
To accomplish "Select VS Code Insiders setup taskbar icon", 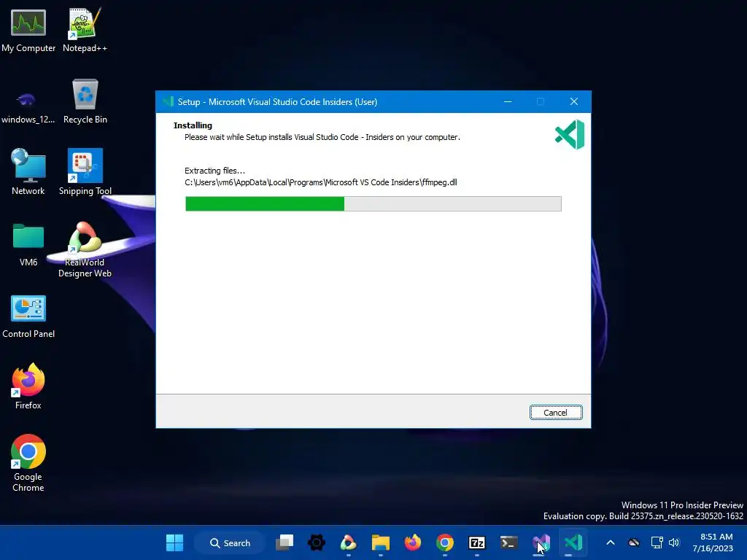I will click(573, 542).
